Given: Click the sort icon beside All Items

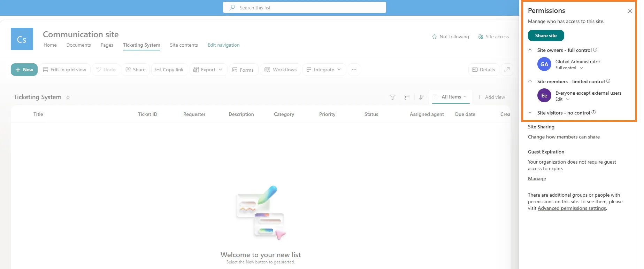Looking at the screenshot, I should (x=422, y=97).
